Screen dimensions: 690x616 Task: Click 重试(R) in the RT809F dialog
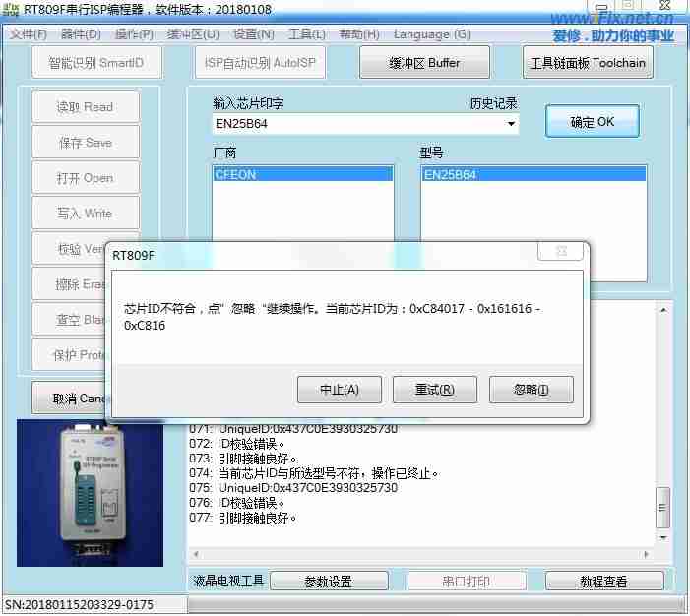[435, 390]
